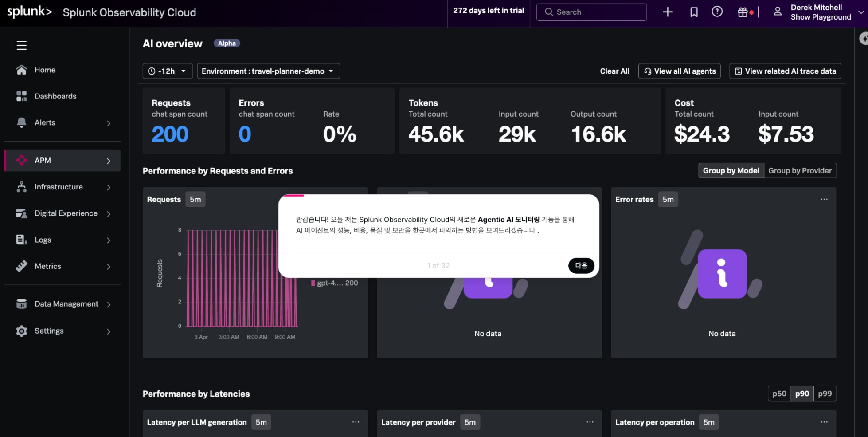Click the Requests count value 200
The width and height of the screenshot is (868, 437).
click(170, 134)
